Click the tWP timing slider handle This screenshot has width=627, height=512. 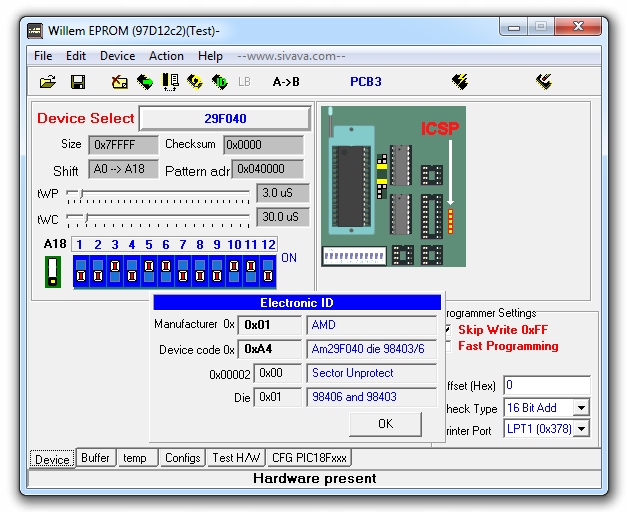click(x=83, y=193)
